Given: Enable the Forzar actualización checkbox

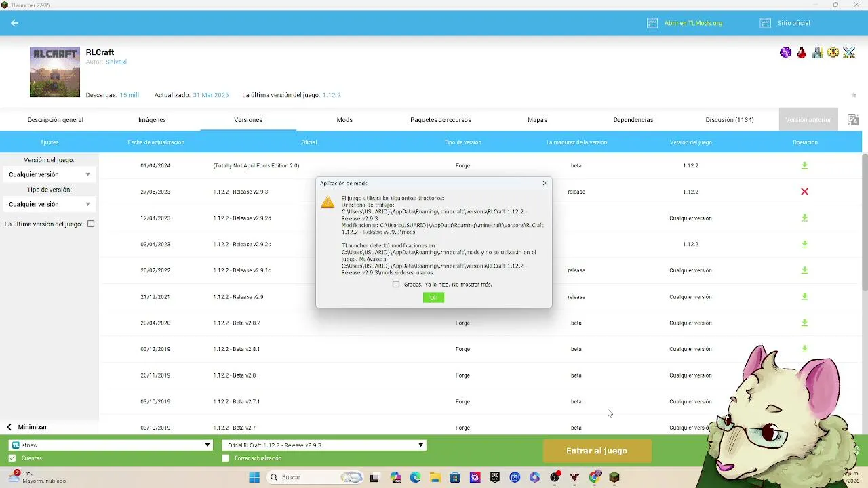Looking at the screenshot, I should coord(226,458).
